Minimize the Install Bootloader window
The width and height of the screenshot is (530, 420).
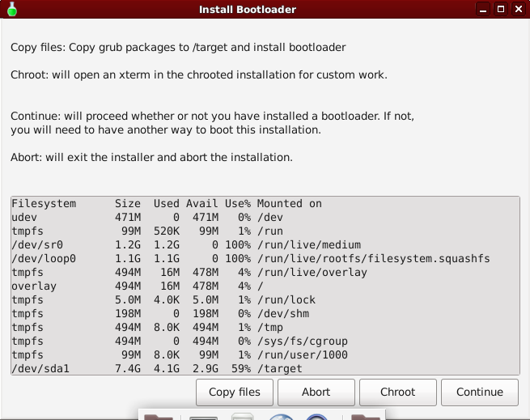tap(483, 9)
